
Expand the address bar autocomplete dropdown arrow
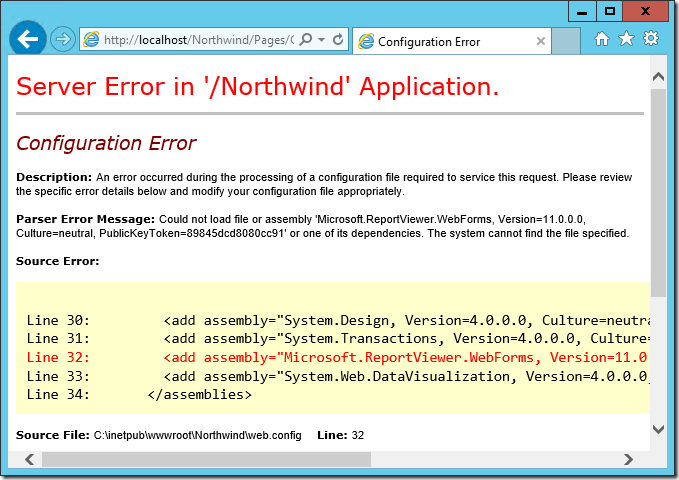(x=321, y=39)
